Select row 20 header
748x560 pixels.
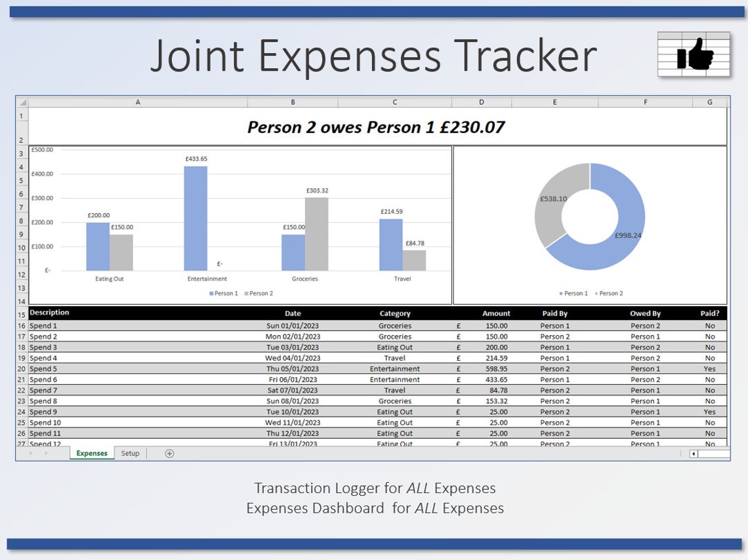point(22,369)
